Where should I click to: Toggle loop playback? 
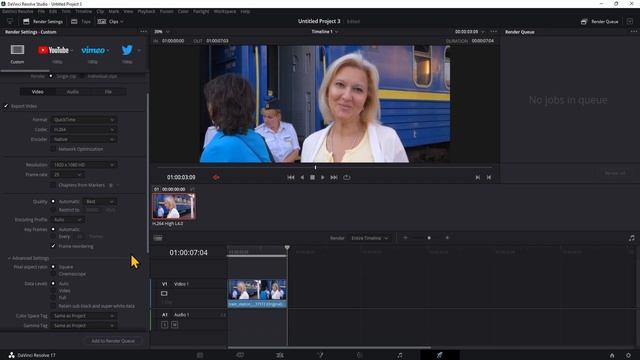point(347,178)
